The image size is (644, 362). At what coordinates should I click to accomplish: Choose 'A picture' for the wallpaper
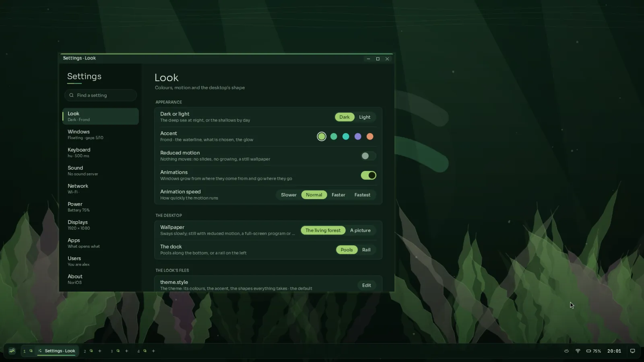point(360,230)
